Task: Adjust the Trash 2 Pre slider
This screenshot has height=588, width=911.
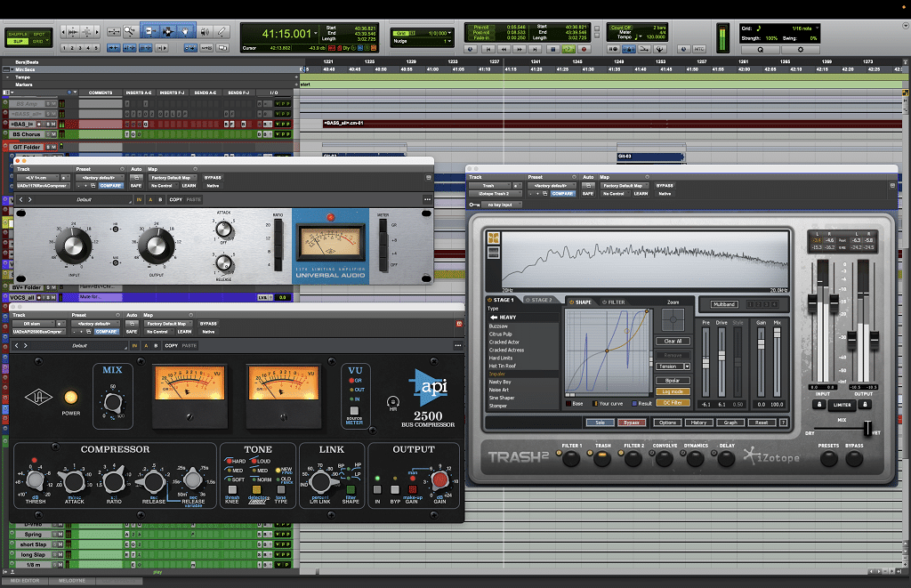Action: click(x=705, y=363)
